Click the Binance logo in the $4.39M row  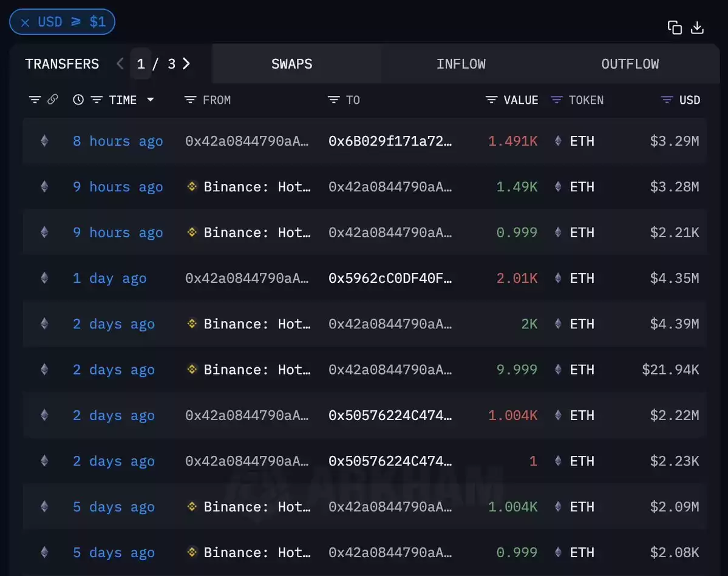(192, 324)
